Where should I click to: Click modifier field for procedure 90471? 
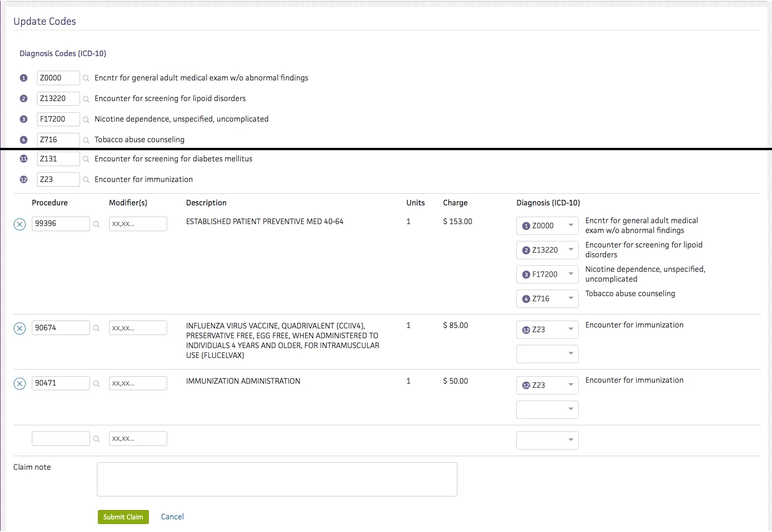click(138, 383)
